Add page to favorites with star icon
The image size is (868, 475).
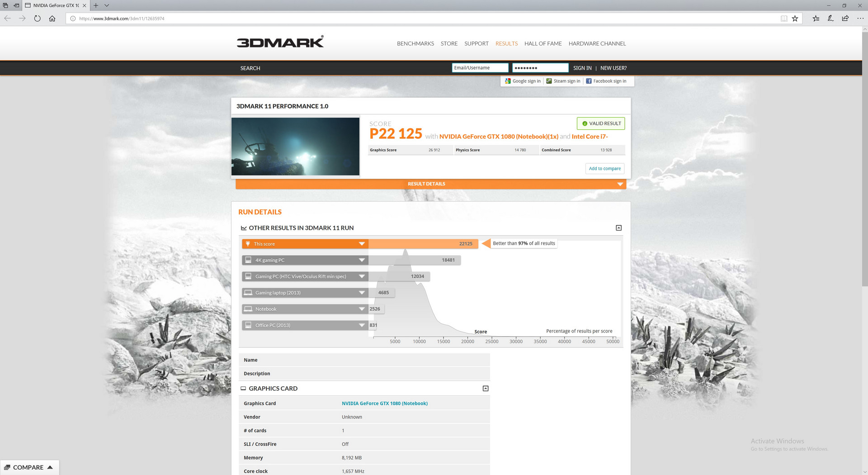795,19
